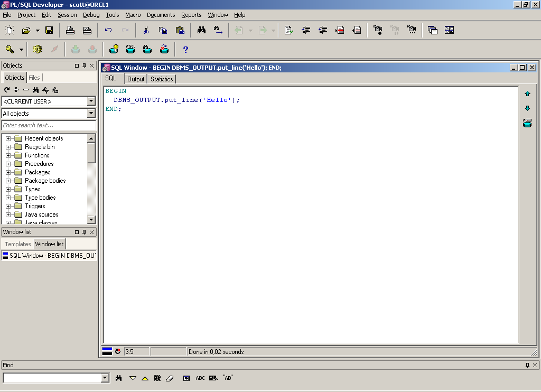Paste clipboard contents into the editor
The image size is (541, 392).
click(180, 30)
